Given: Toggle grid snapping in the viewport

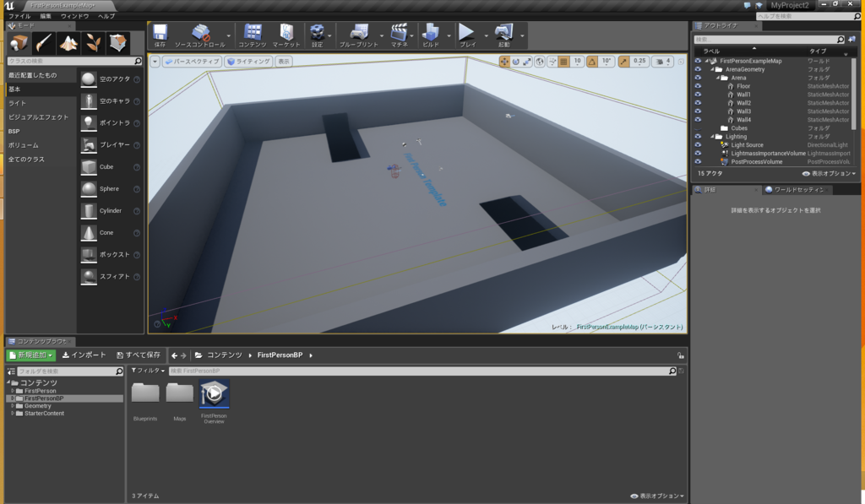Looking at the screenshot, I should pos(563,62).
